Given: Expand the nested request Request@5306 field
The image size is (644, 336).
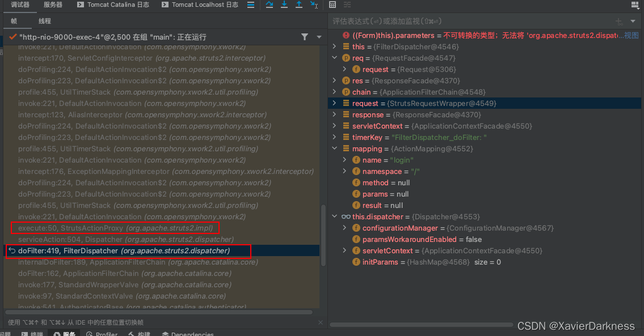Looking at the screenshot, I should [x=344, y=69].
